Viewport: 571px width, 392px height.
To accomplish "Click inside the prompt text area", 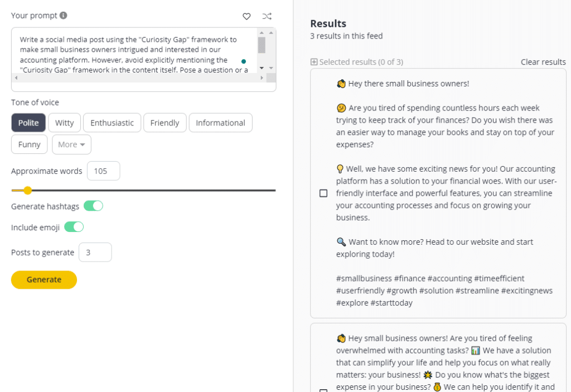I will tap(134, 54).
